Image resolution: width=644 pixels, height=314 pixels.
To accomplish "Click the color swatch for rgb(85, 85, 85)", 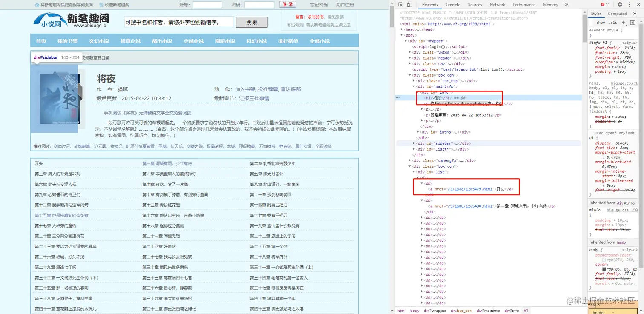I will [604, 269].
